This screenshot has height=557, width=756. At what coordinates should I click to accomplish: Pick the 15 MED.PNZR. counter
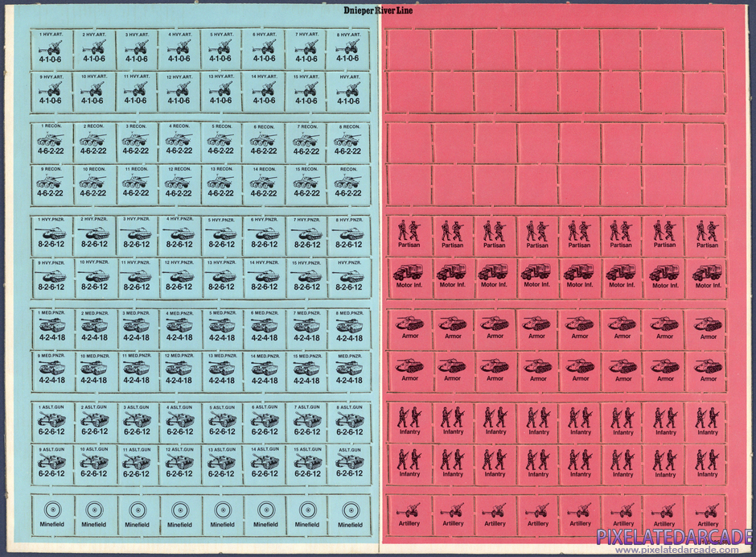(306, 371)
